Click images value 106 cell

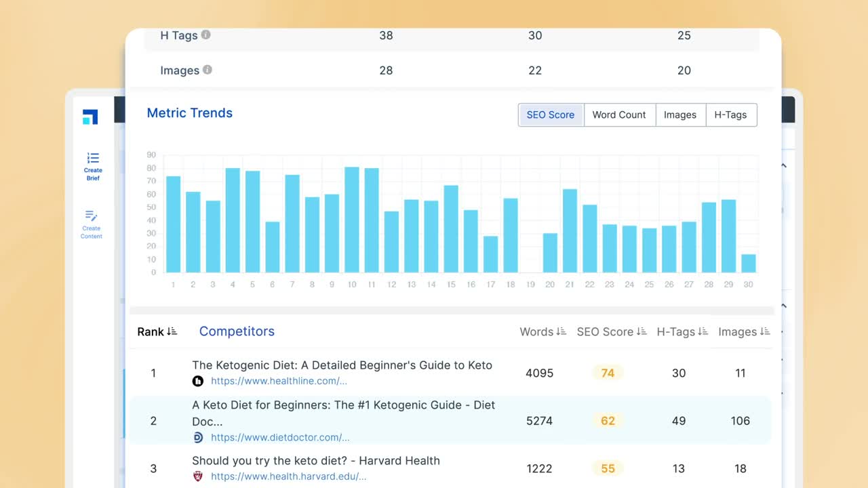coord(741,421)
